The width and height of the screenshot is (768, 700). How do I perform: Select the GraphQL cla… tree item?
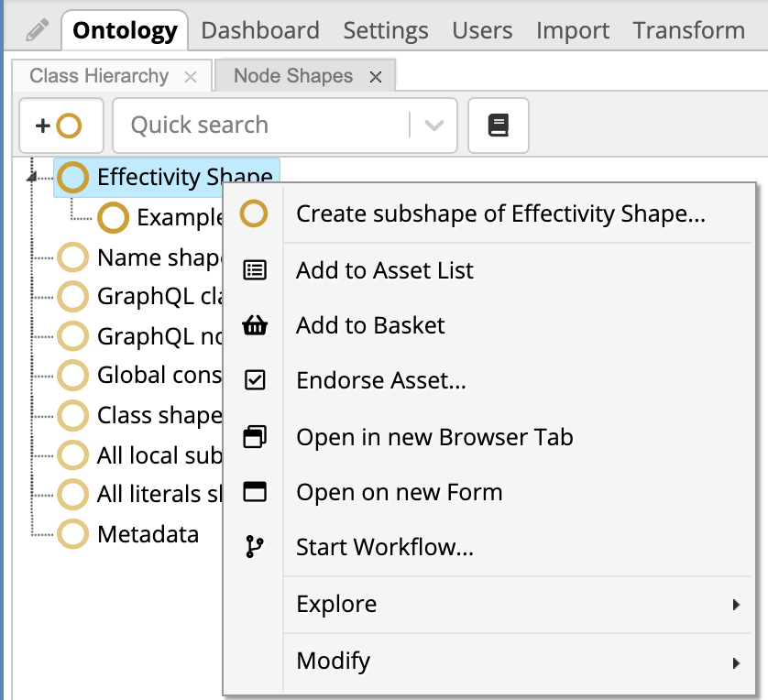159,297
